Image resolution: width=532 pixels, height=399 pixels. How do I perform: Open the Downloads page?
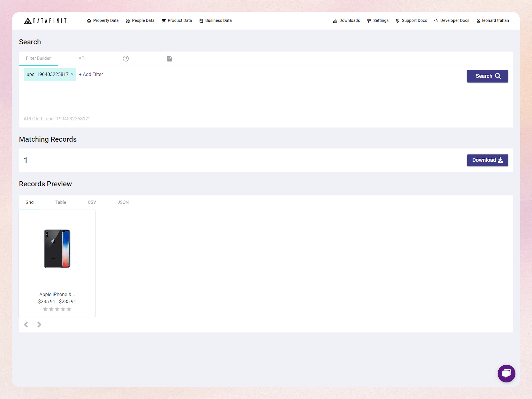coord(346,20)
